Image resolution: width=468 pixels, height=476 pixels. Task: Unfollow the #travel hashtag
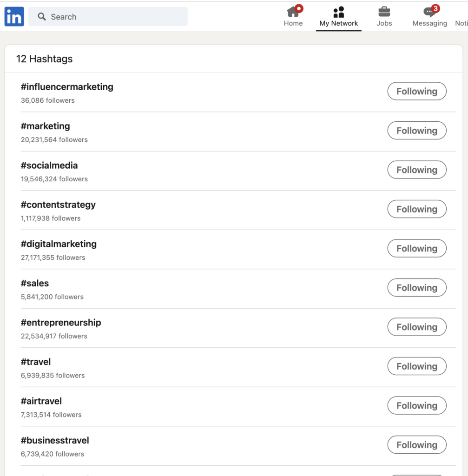tap(416, 366)
